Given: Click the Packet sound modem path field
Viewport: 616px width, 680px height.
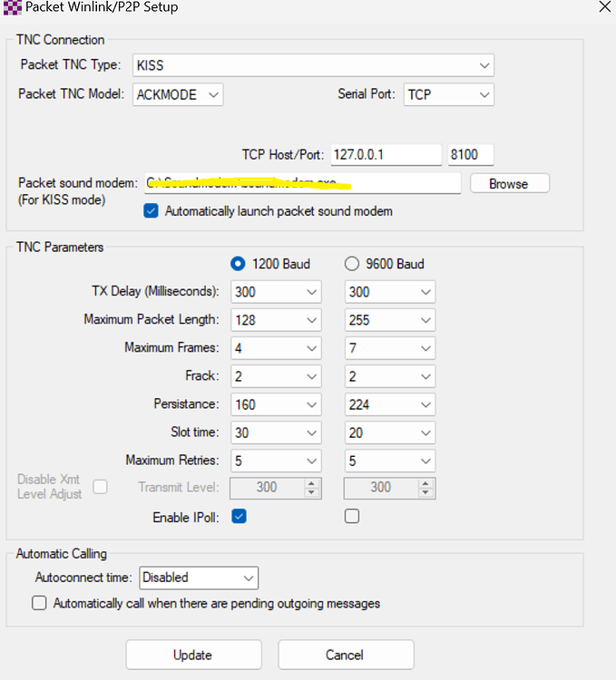Looking at the screenshot, I should (302, 183).
